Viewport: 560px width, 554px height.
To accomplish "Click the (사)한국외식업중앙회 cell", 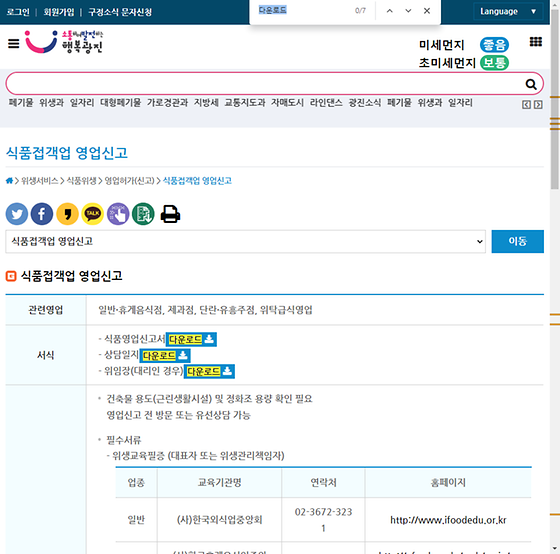I will (x=219, y=520).
